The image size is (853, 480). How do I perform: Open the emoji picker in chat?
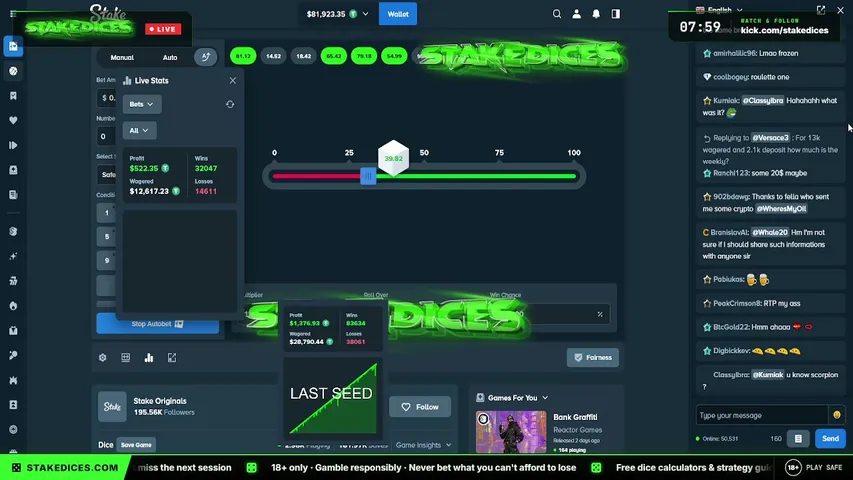(x=837, y=415)
